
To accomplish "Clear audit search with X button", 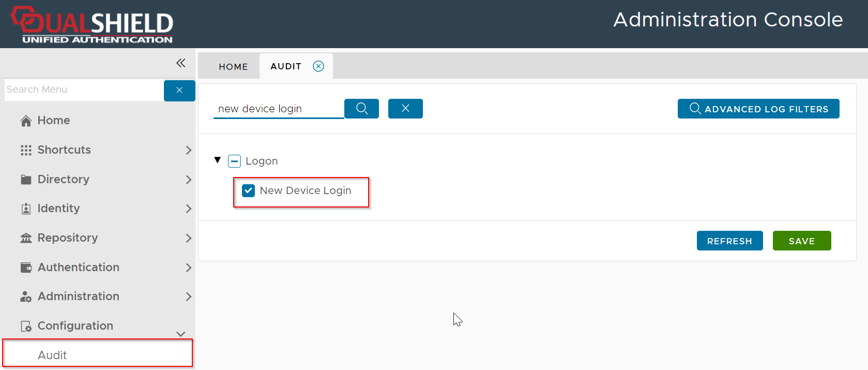I will (405, 109).
